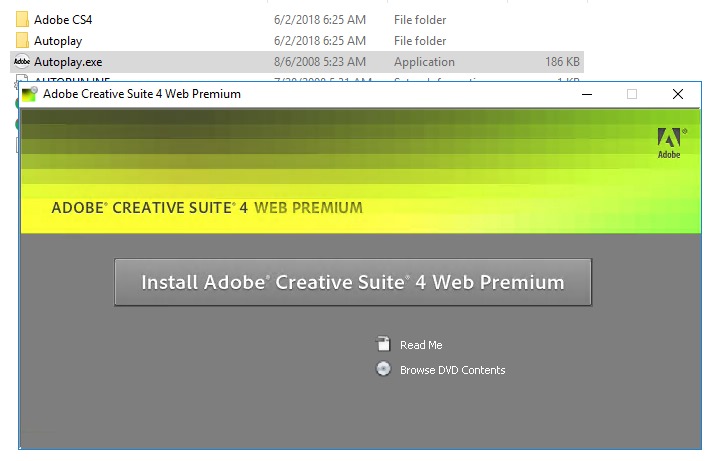Click the Autoplay.exe Adobe icon
Viewport: 714px width, 461px height.
(22, 61)
